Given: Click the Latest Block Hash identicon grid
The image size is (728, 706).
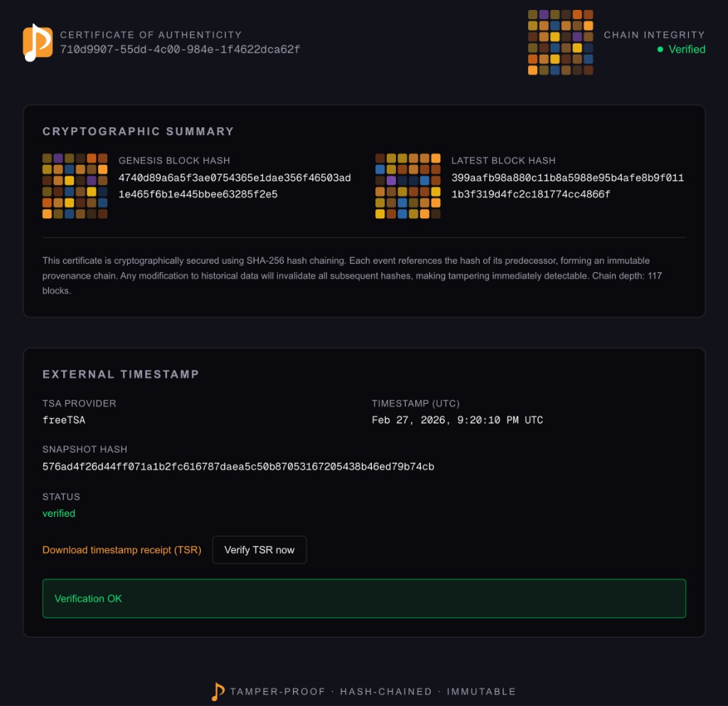Looking at the screenshot, I should (x=408, y=185).
